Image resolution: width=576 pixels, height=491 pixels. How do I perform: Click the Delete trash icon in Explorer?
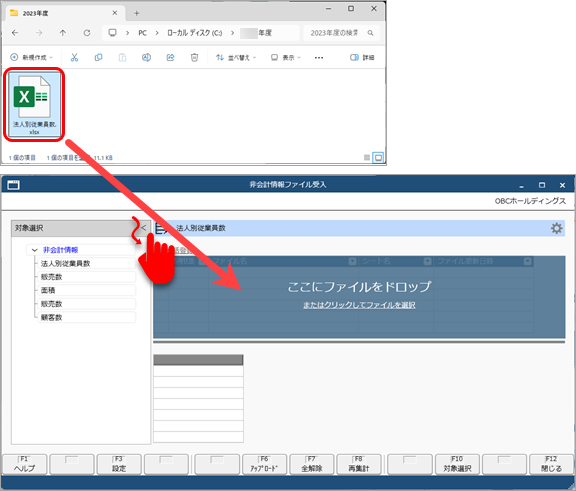(194, 57)
